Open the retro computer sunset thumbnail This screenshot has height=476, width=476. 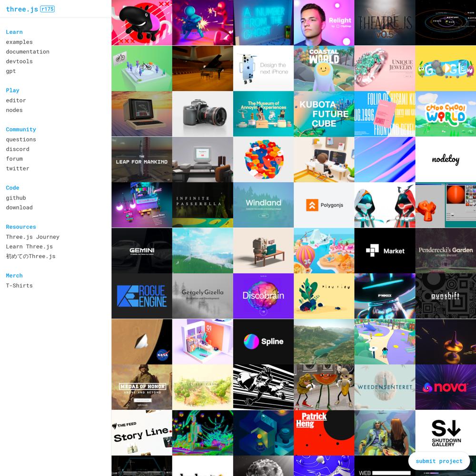point(142,114)
